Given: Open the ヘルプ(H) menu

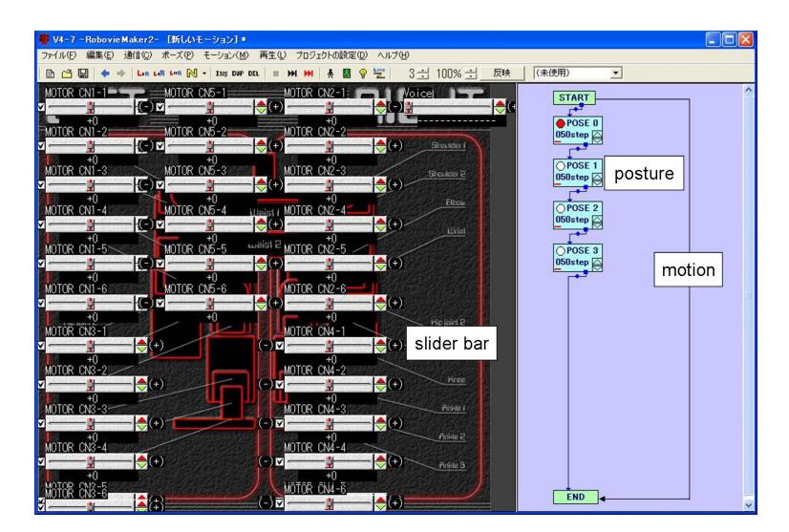Looking at the screenshot, I should pos(393,55).
